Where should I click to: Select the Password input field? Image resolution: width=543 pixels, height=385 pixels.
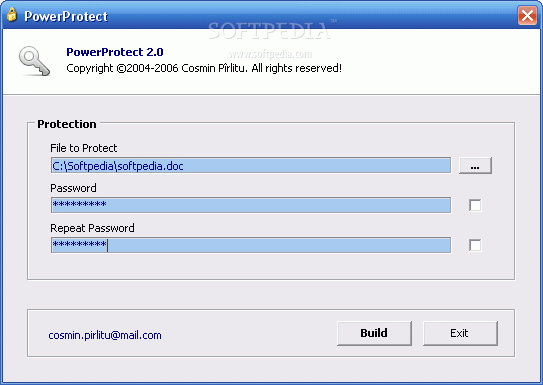pyautogui.click(x=251, y=205)
